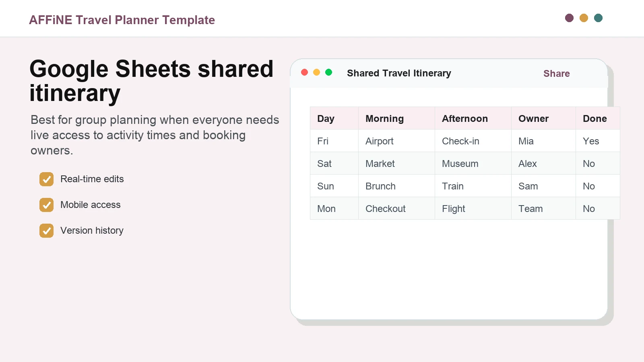Select the Checkout cell
This screenshot has height=362, width=644.
(396, 208)
